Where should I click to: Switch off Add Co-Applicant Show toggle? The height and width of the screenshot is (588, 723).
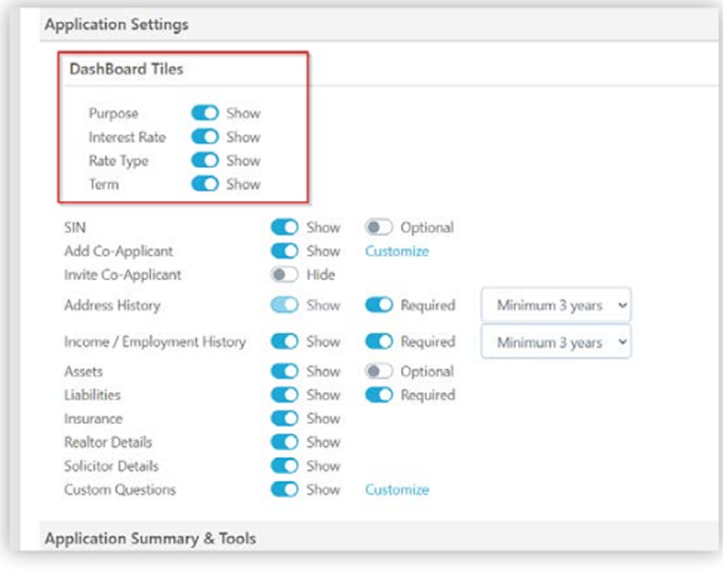click(x=285, y=251)
